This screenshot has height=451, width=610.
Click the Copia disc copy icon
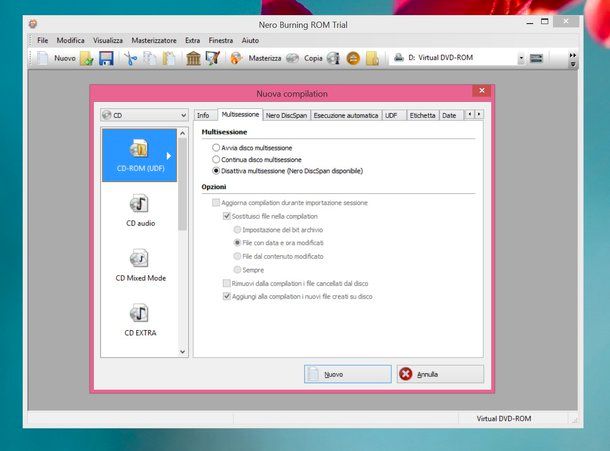292,58
